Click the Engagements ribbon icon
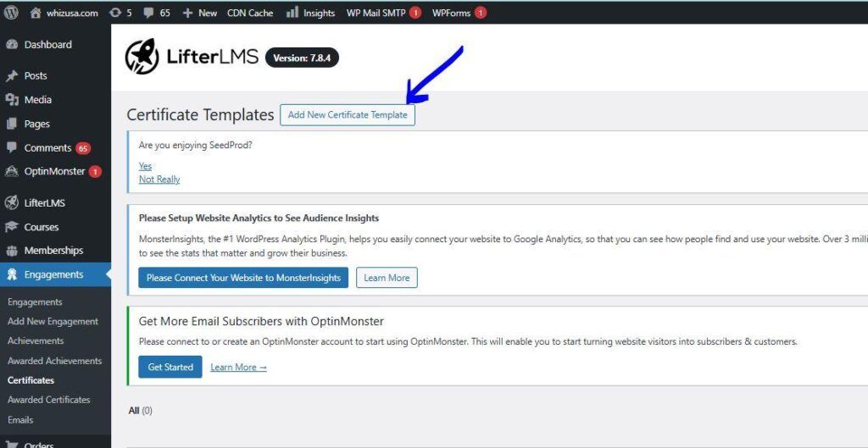The image size is (868, 448). [x=12, y=275]
